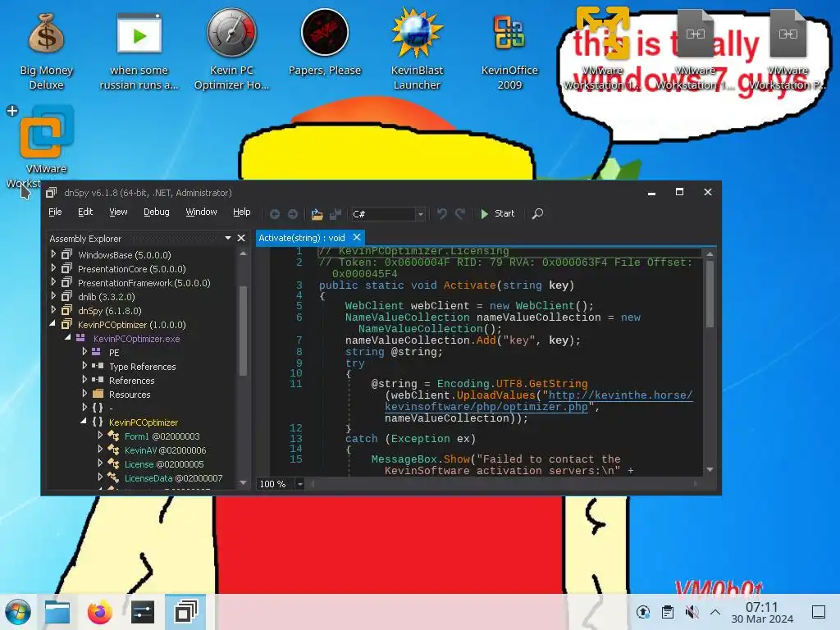The image size is (840, 630).
Task: Open the system settings taskbar icon
Action: tap(143, 612)
